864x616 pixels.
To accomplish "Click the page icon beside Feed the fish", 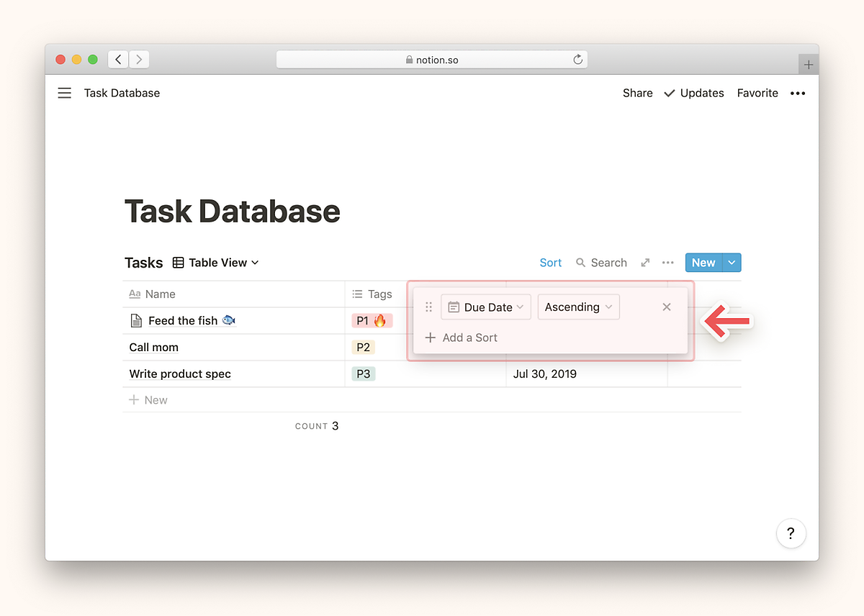I will click(136, 321).
